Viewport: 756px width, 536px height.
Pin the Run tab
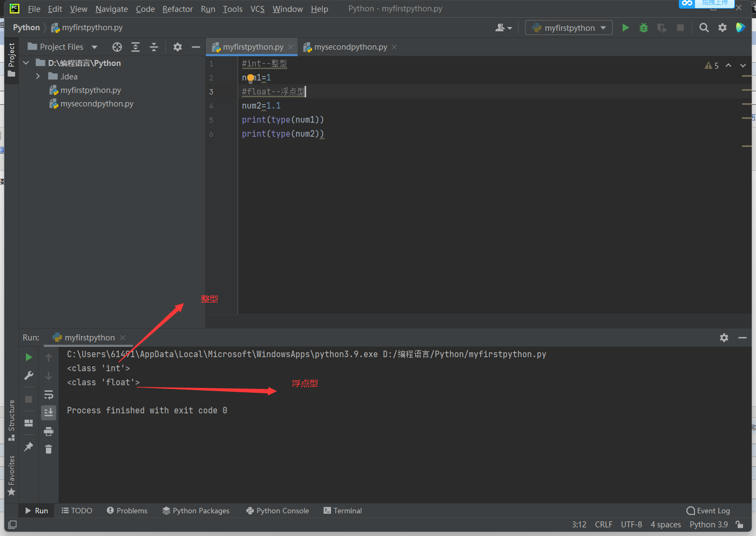(x=29, y=447)
